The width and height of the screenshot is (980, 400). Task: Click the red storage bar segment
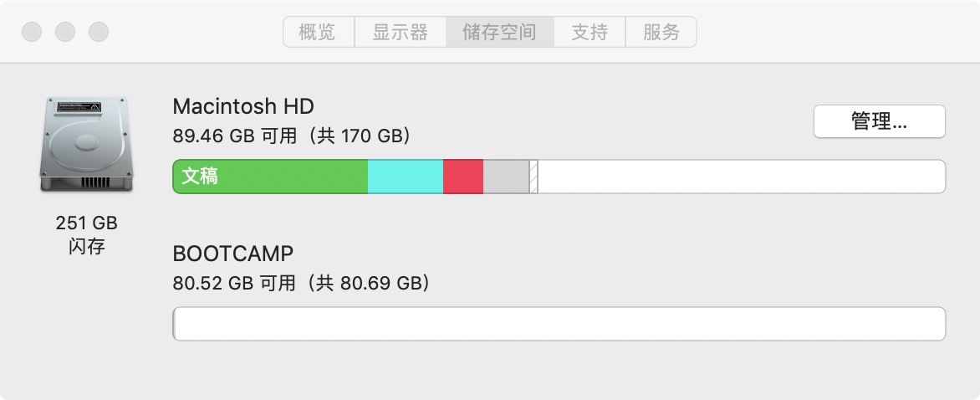click(462, 177)
